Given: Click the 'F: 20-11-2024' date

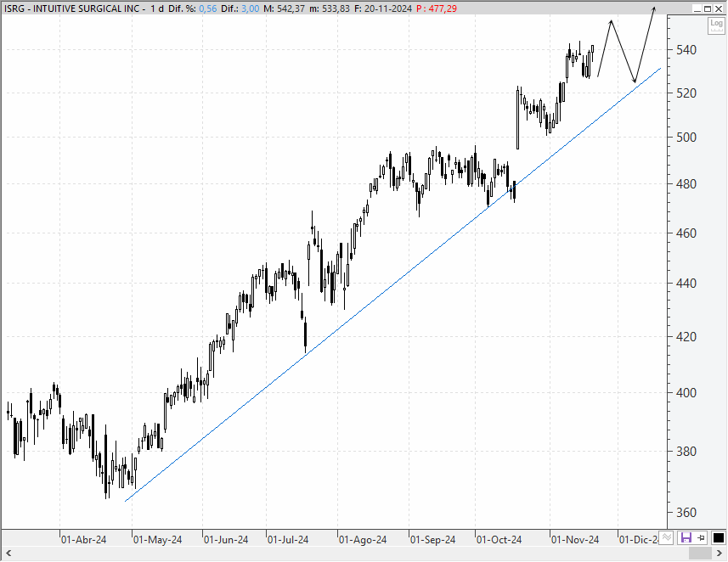Looking at the screenshot, I should click(382, 8).
